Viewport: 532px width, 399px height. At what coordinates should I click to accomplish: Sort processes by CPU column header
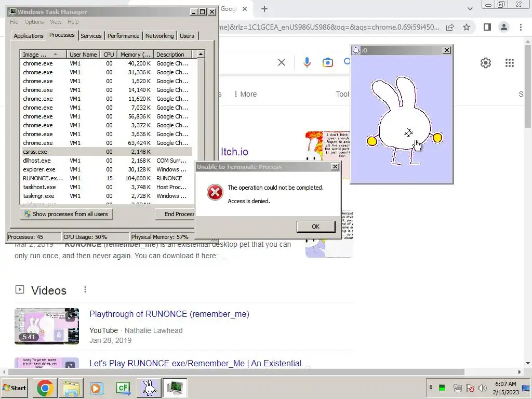point(109,54)
